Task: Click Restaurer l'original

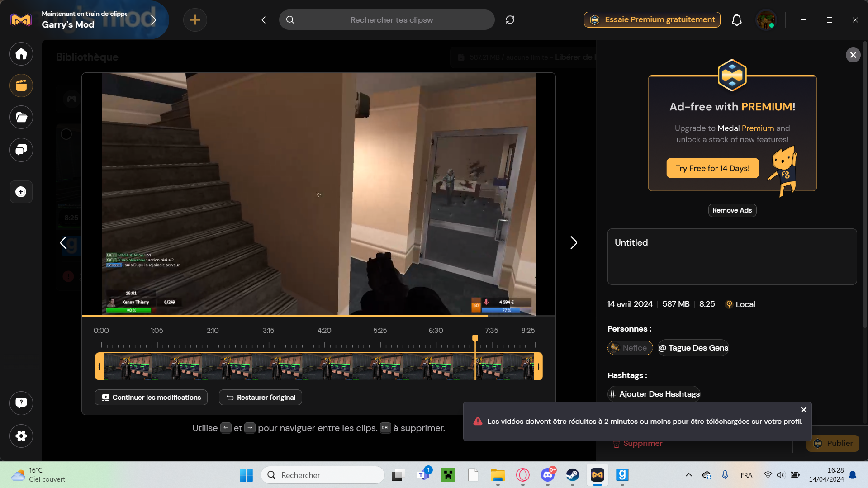Action: coord(261,398)
